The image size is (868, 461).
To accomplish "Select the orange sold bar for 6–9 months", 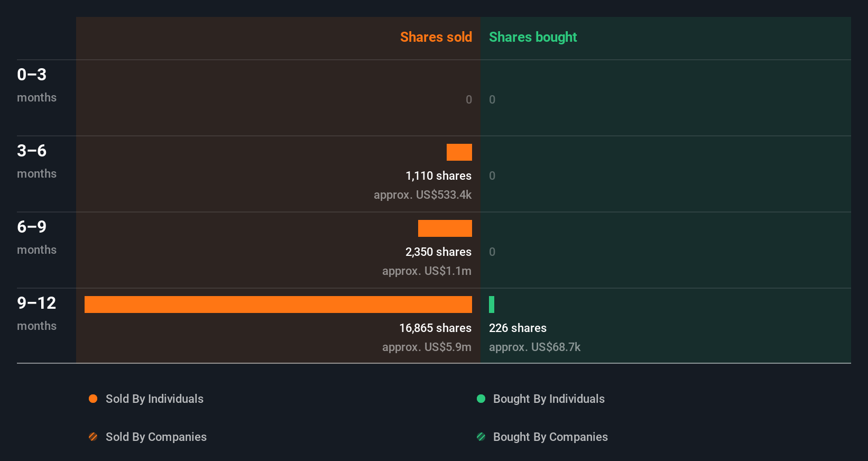I will (x=445, y=228).
